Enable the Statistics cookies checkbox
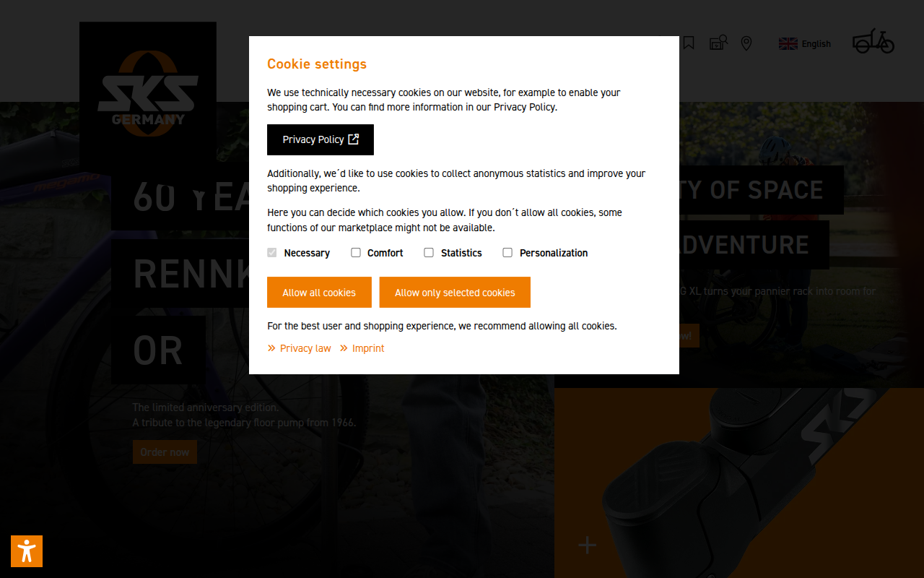This screenshot has height=578, width=924. point(429,253)
